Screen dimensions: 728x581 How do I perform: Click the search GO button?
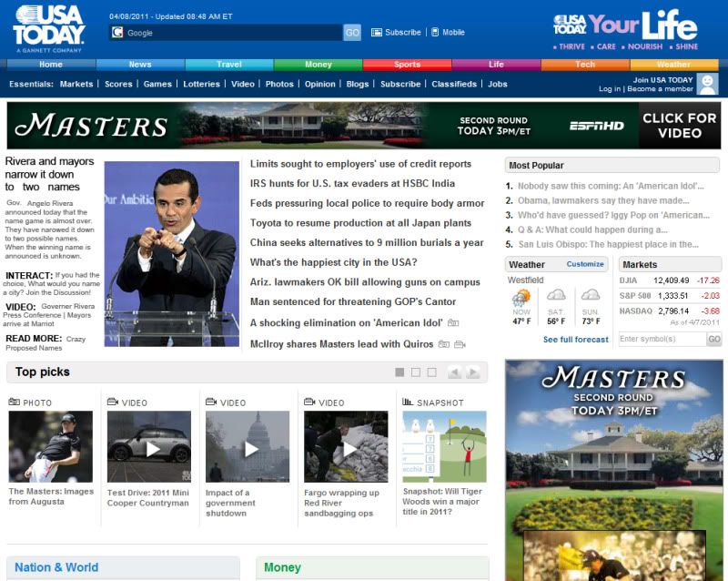click(352, 33)
